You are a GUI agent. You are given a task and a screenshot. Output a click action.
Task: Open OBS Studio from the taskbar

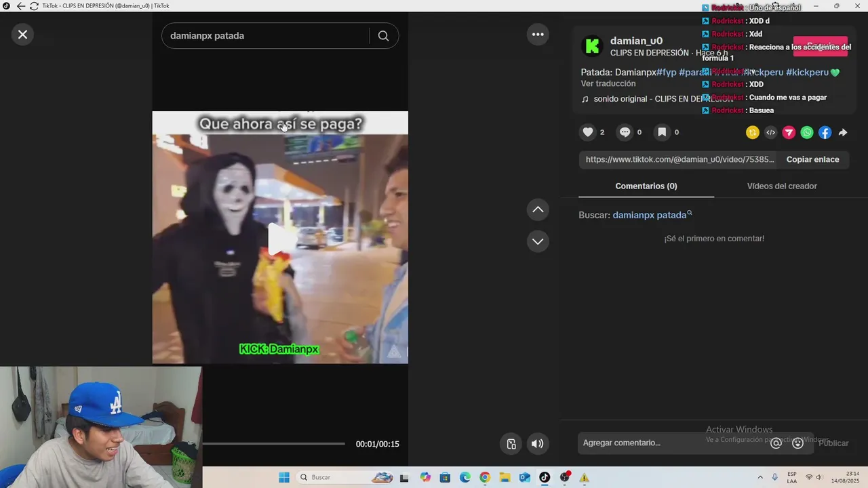pyautogui.click(x=565, y=477)
